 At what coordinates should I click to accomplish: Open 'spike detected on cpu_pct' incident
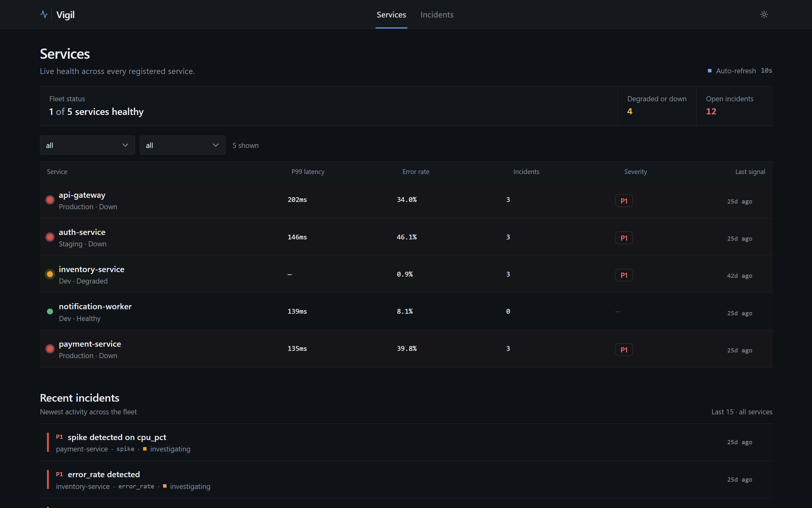point(406,443)
